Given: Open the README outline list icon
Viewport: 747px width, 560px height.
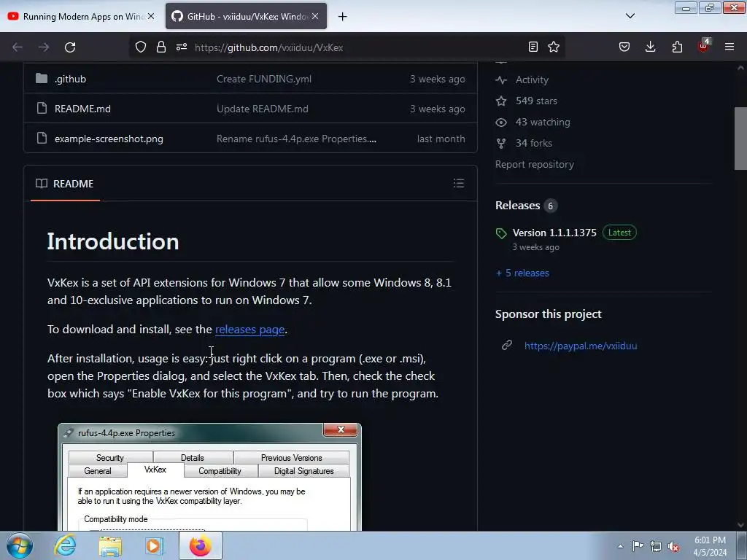Looking at the screenshot, I should (459, 183).
